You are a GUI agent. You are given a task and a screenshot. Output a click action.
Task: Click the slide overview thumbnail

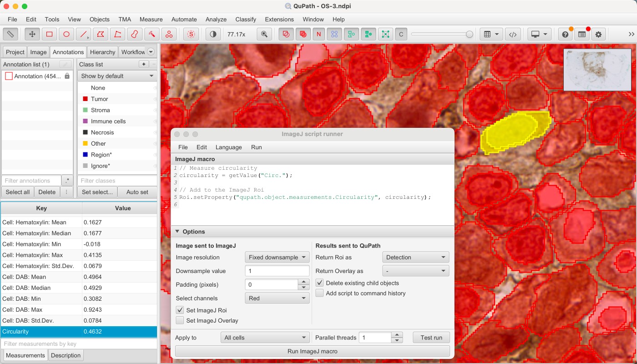tap(597, 70)
